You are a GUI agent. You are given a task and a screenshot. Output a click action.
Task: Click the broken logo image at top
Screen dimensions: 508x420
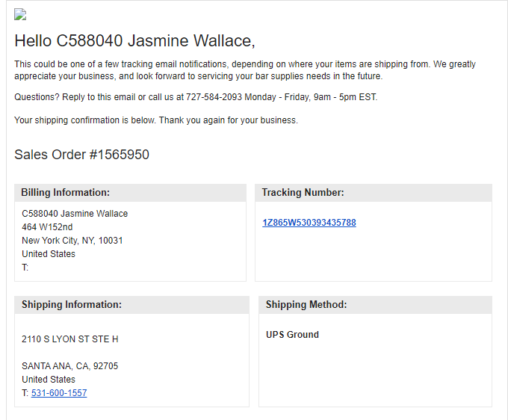20,15
